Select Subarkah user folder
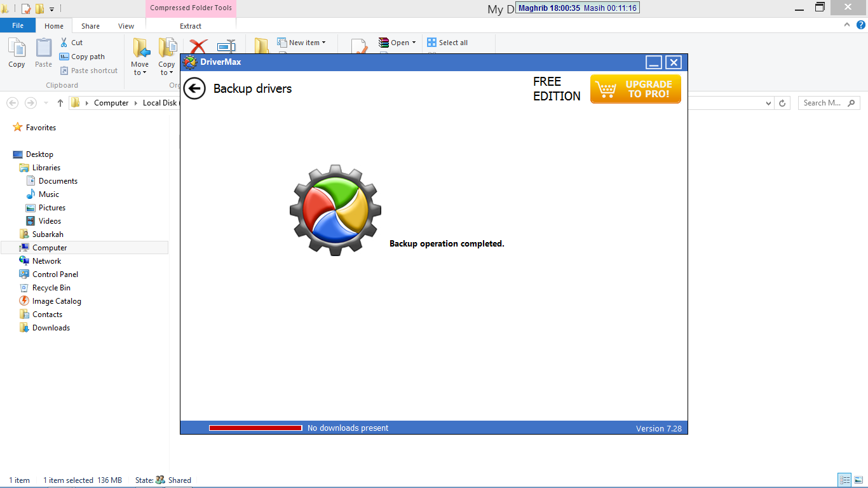868x488 pixels. click(x=48, y=234)
